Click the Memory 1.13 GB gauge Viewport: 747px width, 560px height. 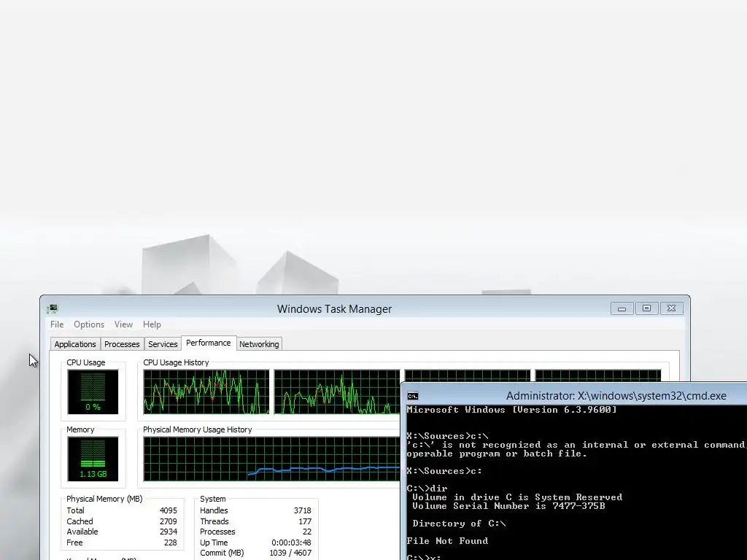93,459
